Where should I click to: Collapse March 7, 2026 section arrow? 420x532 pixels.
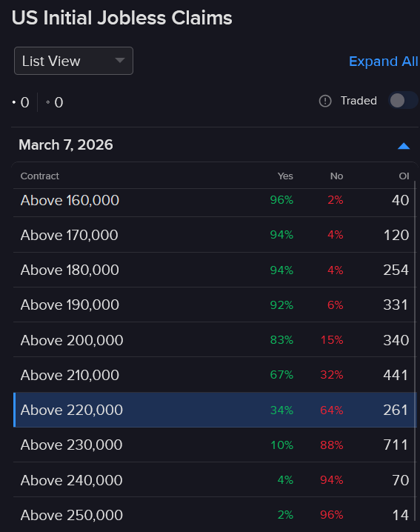(x=404, y=146)
